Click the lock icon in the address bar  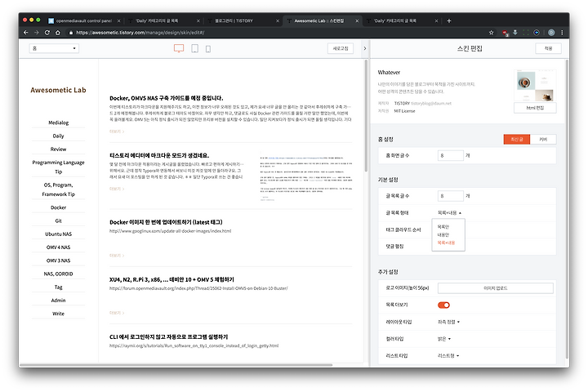(x=71, y=33)
